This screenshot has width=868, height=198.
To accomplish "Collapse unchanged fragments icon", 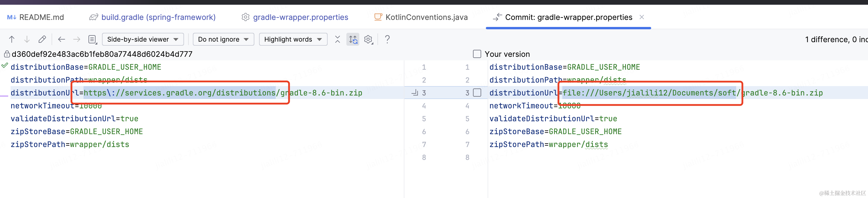I will click(338, 40).
